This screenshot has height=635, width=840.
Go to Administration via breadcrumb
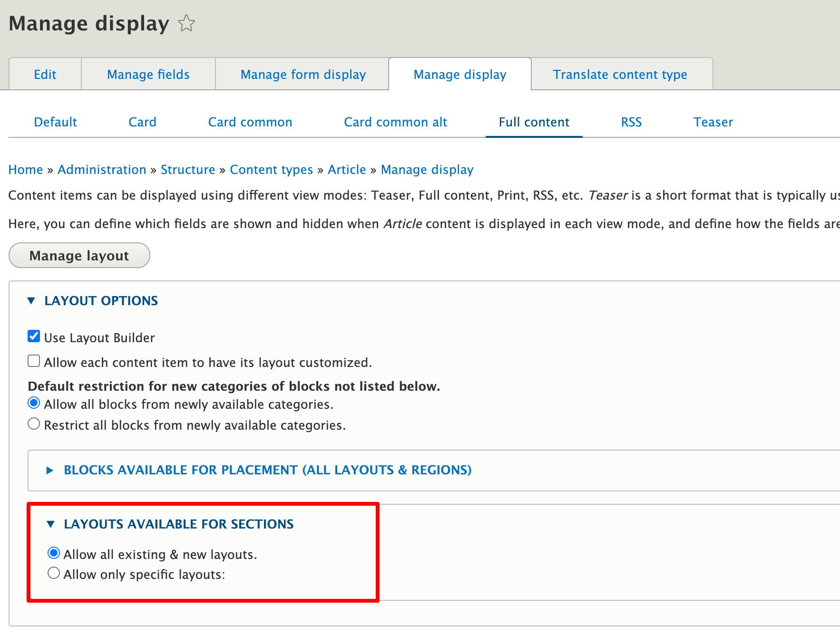[102, 170]
